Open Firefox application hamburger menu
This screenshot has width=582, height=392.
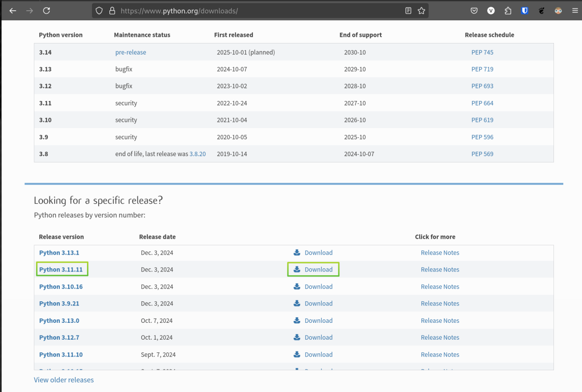(x=575, y=11)
